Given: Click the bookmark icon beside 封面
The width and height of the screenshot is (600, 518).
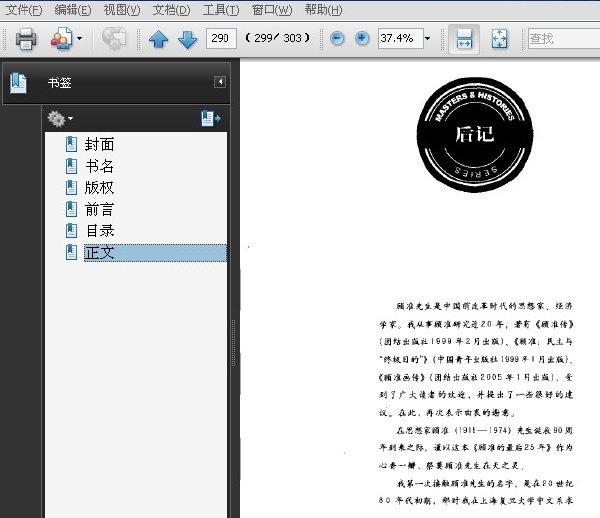Looking at the screenshot, I should 71,144.
